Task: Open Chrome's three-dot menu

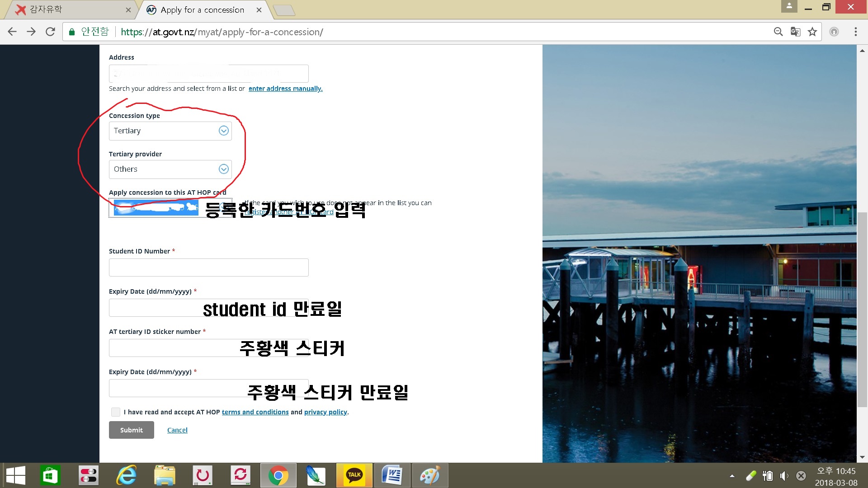Action: 855,32
